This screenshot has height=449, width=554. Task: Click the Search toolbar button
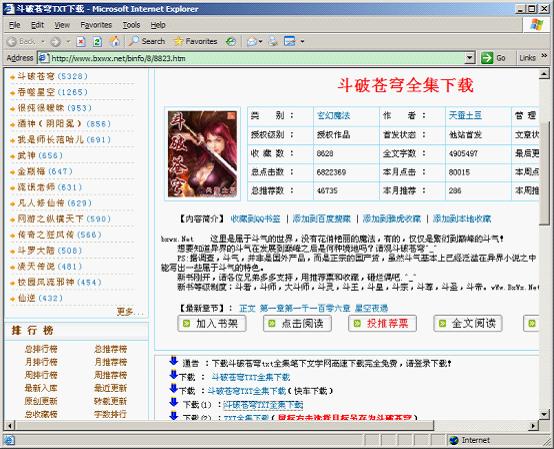point(147,41)
